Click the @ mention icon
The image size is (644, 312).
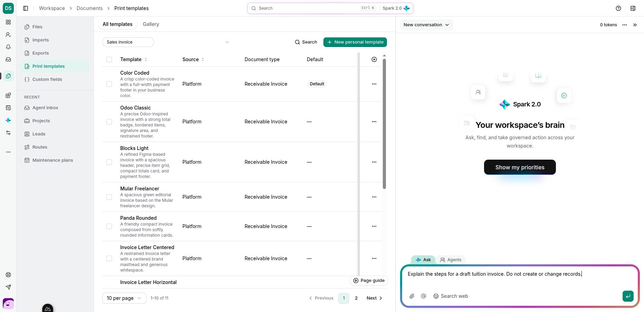pyautogui.click(x=424, y=296)
